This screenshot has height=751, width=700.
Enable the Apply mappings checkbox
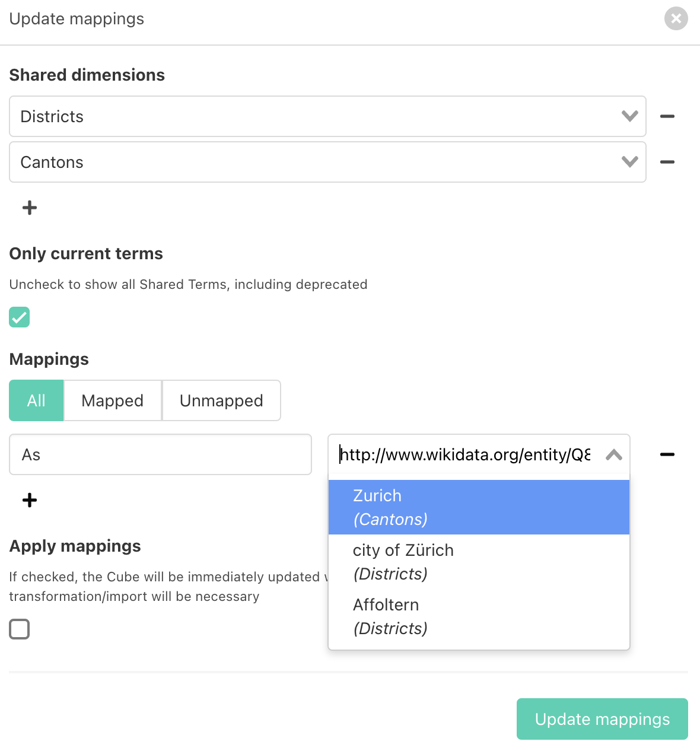tap(20, 629)
